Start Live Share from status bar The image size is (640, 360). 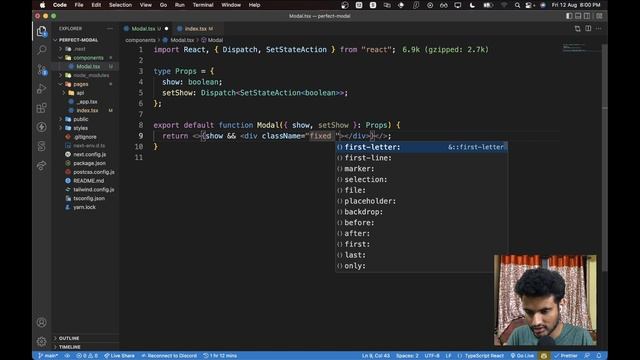pos(119,356)
